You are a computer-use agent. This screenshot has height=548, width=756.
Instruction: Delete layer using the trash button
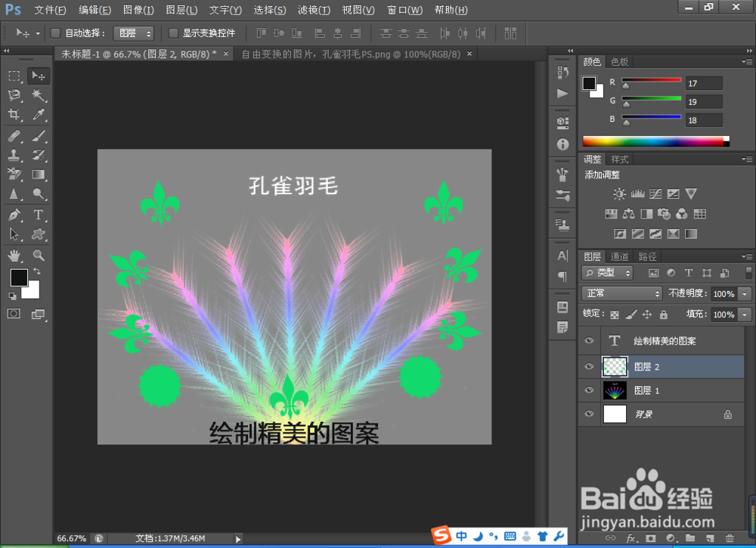(x=730, y=538)
